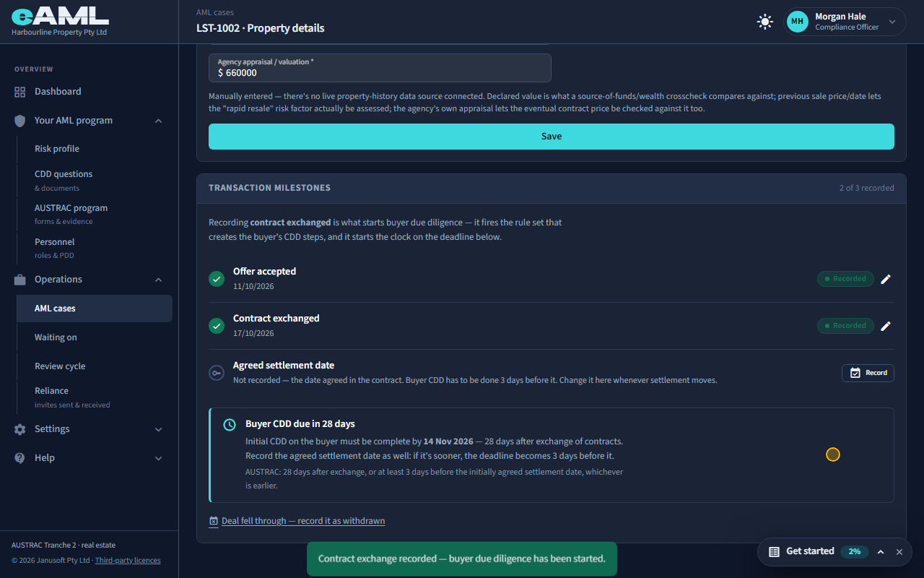Edit the Offer accepted milestone pencil
Viewport: 924px width, 578px height.
tap(886, 279)
